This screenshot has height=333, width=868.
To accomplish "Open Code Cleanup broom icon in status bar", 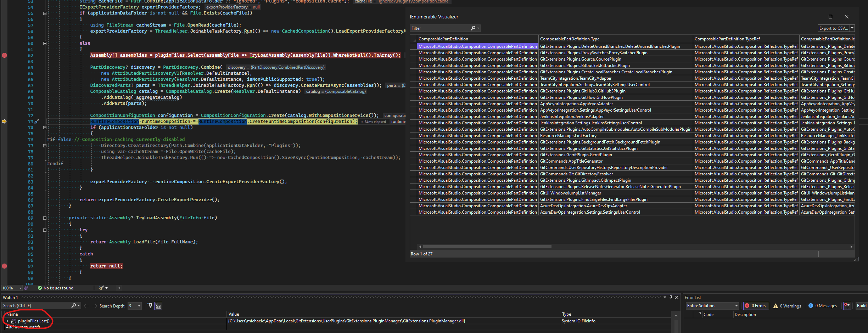I will coord(101,288).
